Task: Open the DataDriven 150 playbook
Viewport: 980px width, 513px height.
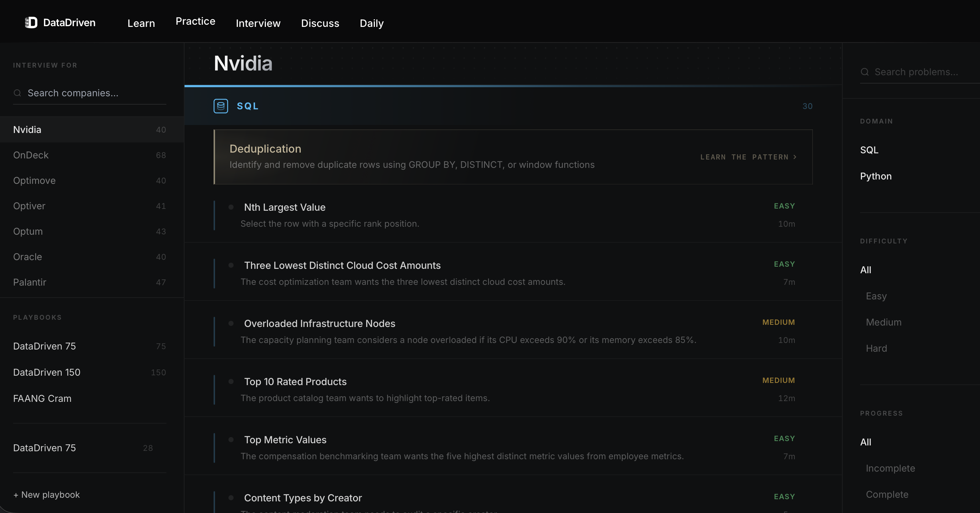Action: tap(47, 372)
